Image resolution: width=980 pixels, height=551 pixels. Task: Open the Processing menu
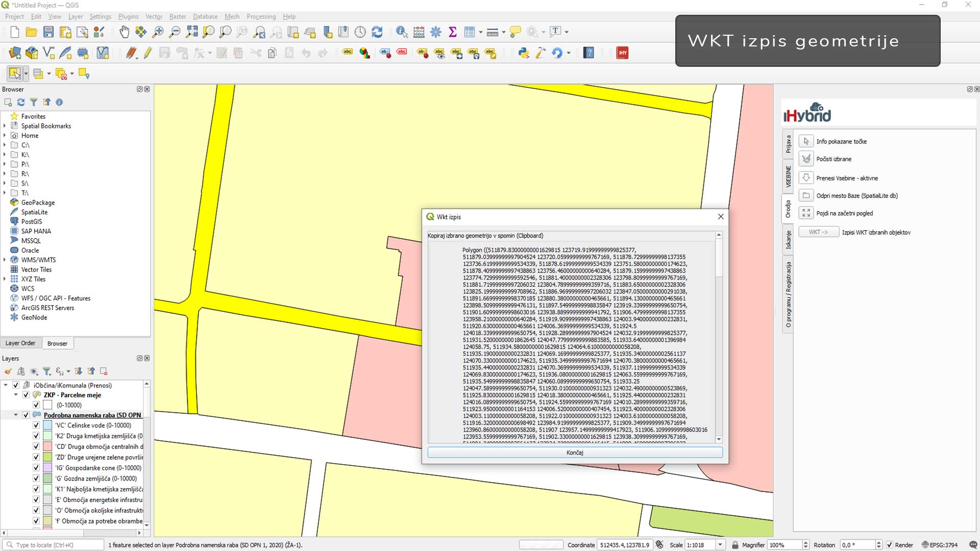(261, 16)
